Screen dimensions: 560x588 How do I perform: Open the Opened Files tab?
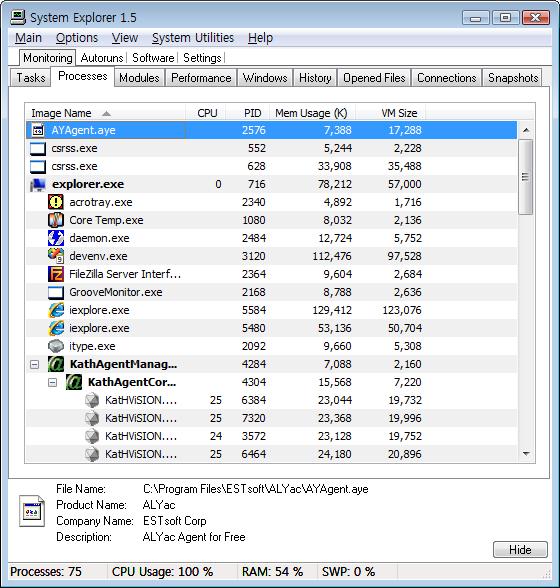pos(374,78)
